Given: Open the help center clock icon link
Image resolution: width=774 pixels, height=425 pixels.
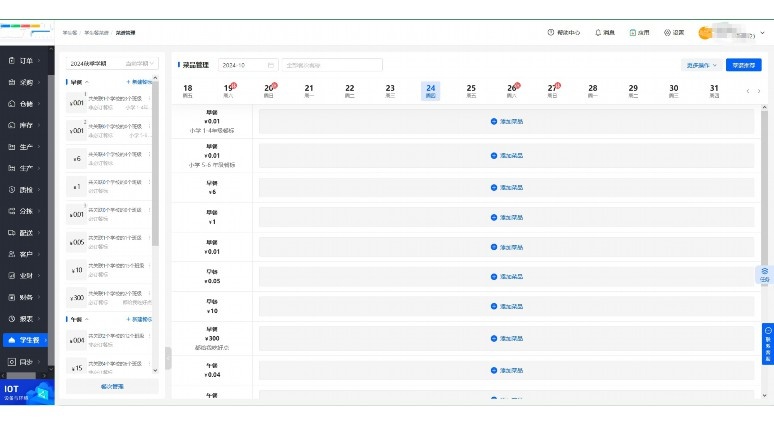Looking at the screenshot, I should (564, 33).
